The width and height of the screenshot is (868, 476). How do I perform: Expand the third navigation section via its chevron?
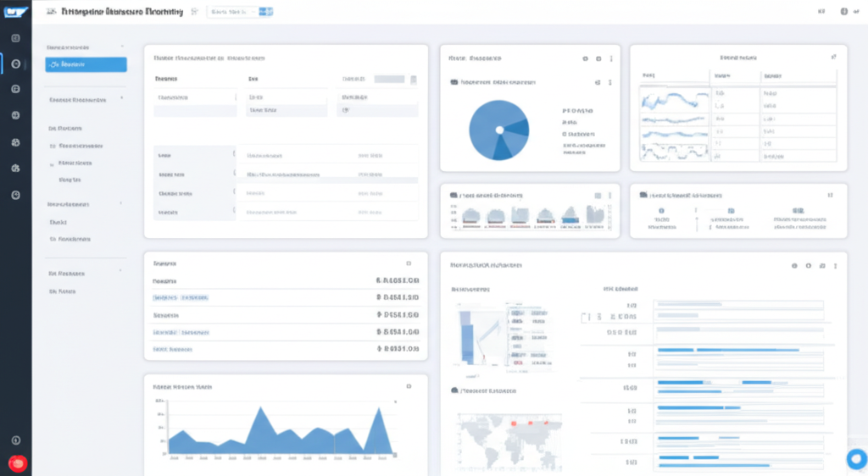tap(121, 203)
